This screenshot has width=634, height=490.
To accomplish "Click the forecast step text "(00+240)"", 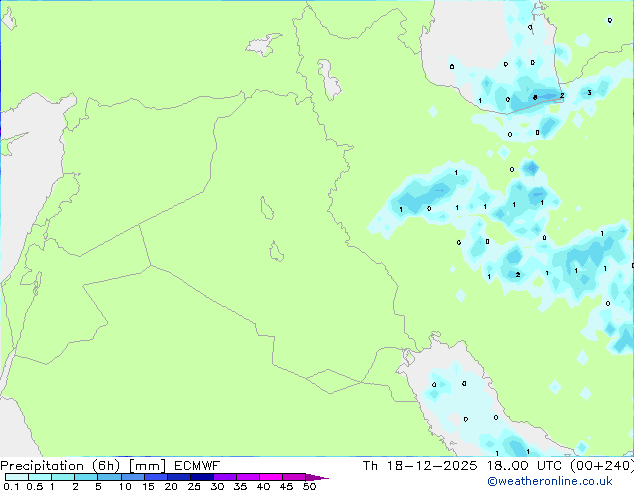I will point(602,466).
